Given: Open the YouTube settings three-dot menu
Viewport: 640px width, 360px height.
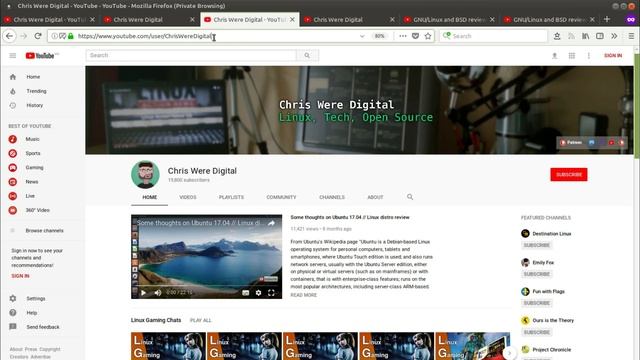Looking at the screenshot, I should click(x=589, y=56).
